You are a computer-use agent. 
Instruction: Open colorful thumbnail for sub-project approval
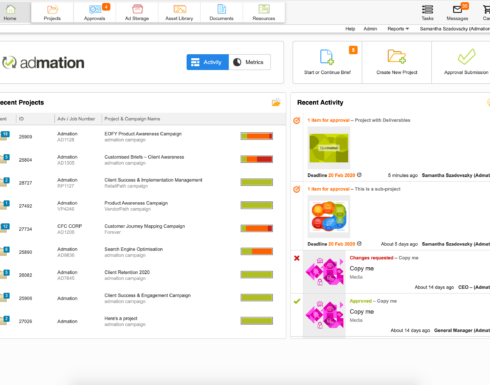pos(329,217)
